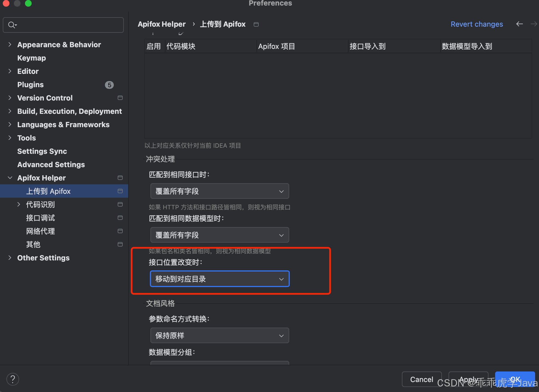The height and width of the screenshot is (392, 539).
Task: Open the Plugins settings page
Action: click(x=30, y=84)
